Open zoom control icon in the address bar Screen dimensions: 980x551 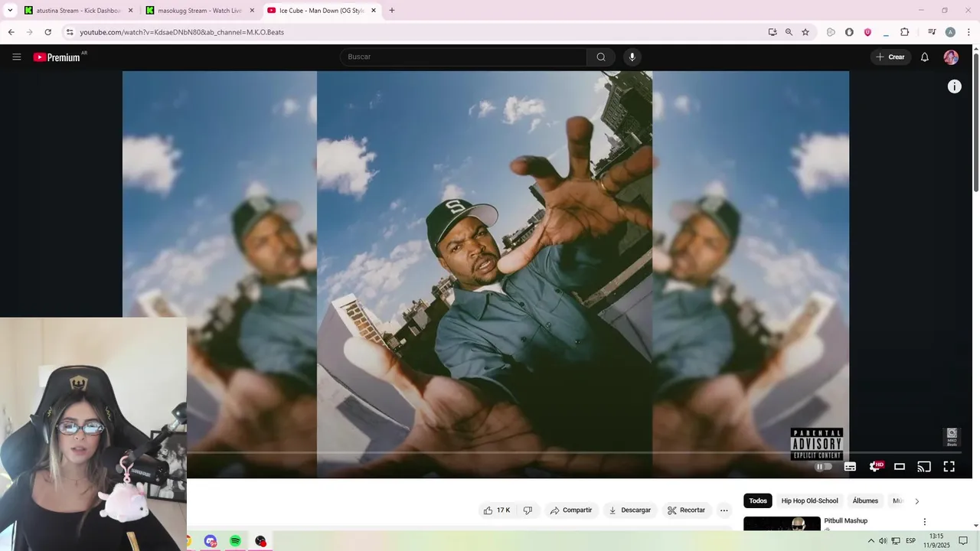tap(789, 32)
